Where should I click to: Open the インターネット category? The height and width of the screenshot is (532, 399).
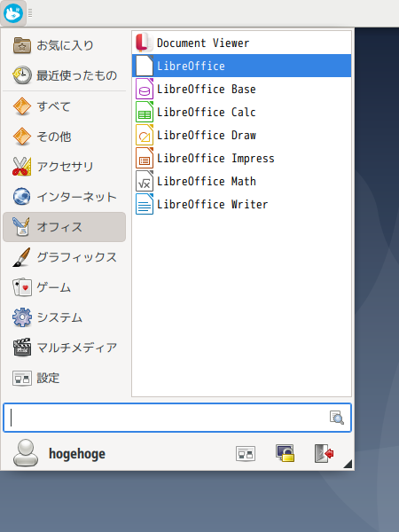[x=64, y=197]
